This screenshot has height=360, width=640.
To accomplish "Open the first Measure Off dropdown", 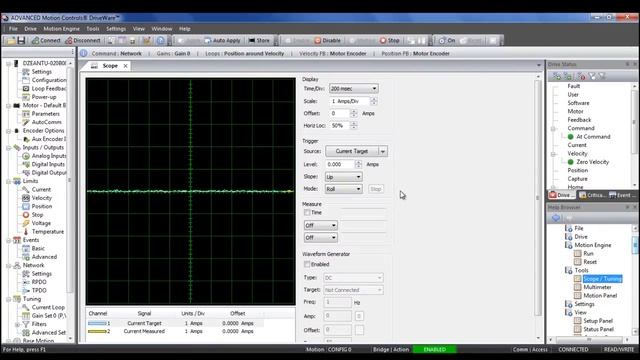I will pos(320,225).
